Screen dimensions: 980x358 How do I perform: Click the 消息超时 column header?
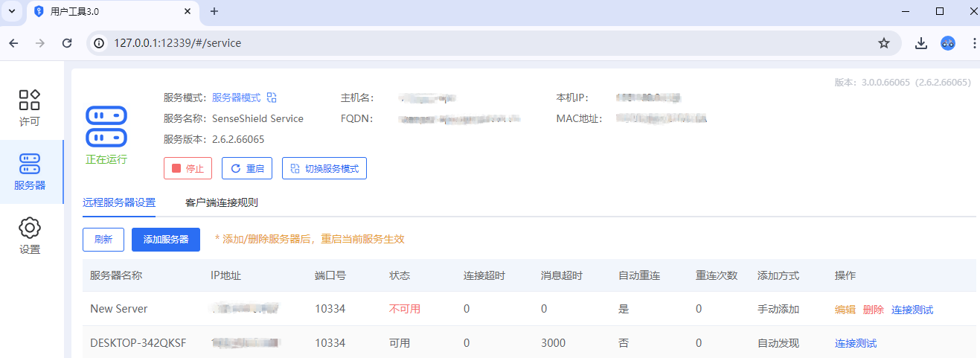coord(562,275)
